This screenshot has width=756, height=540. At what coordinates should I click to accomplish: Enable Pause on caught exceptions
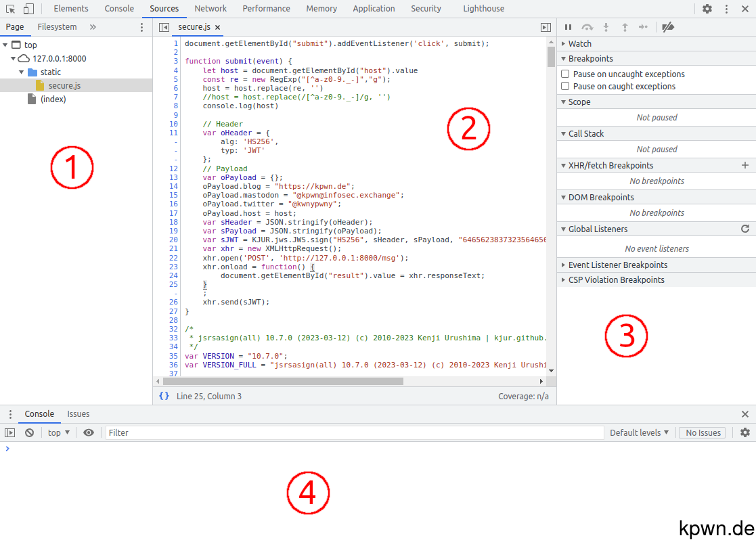[565, 86]
